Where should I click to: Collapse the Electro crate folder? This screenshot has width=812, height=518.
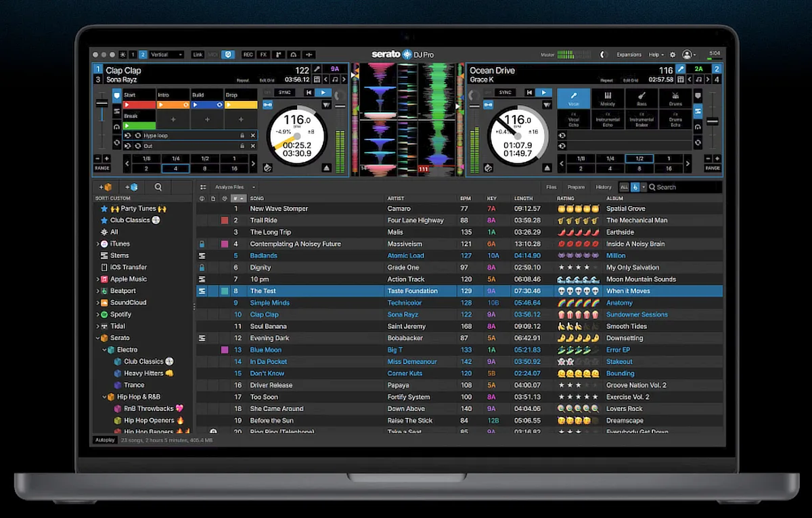pos(104,349)
